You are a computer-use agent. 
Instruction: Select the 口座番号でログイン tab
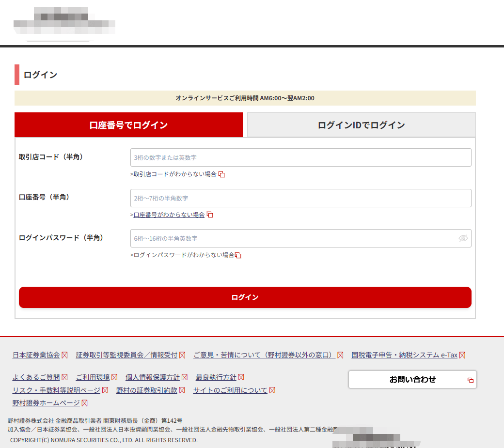128,124
